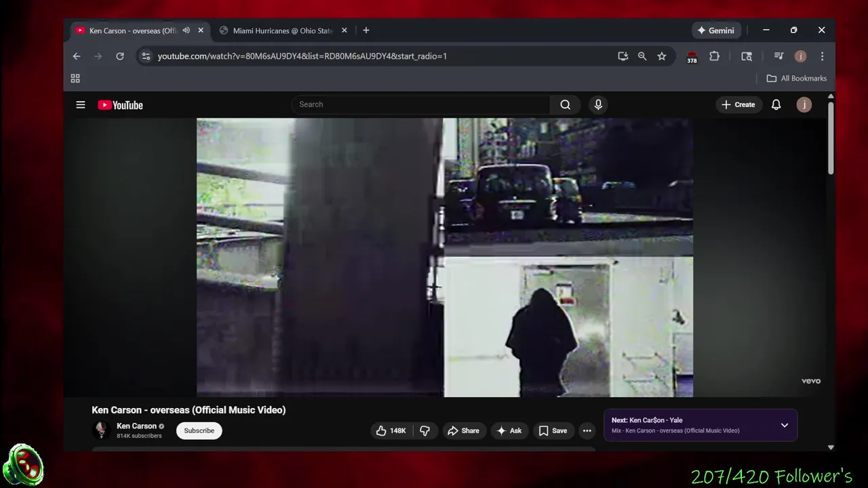Dislike the overseas video

425,430
